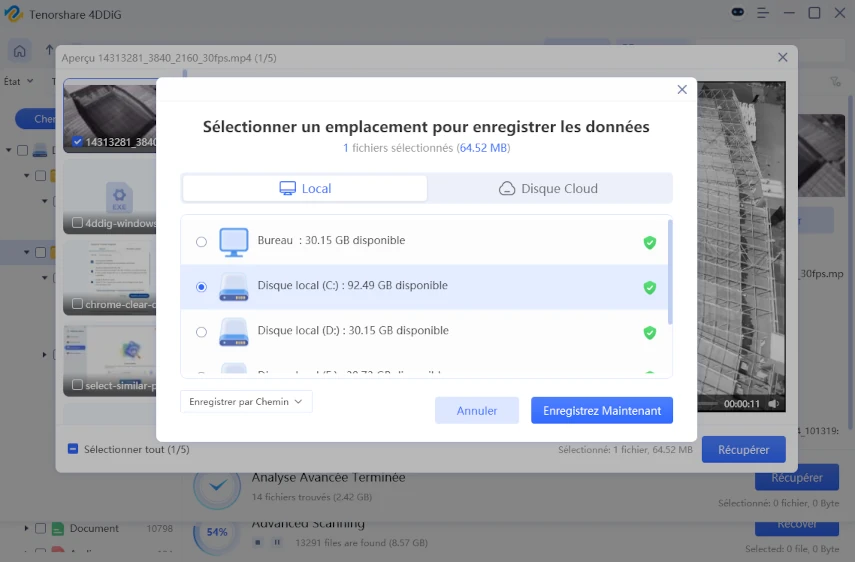The width and height of the screenshot is (855, 562).
Task: Expand the Document tree item
Action: [26, 528]
